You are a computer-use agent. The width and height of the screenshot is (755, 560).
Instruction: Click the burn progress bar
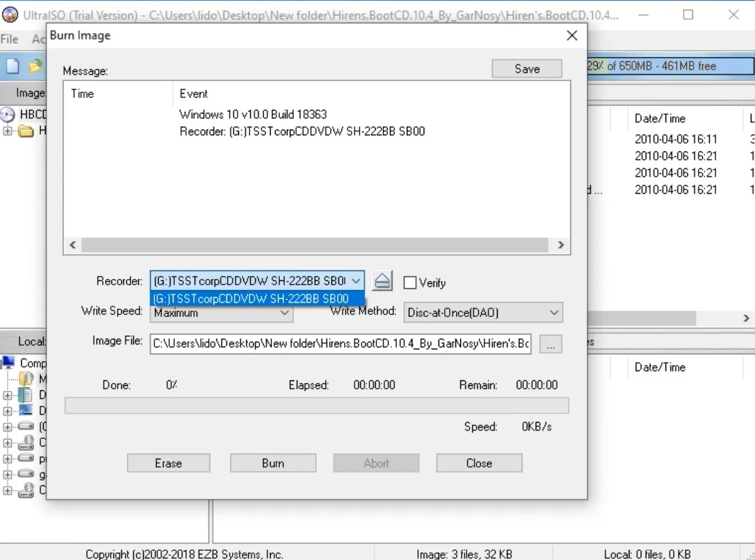[x=317, y=406]
